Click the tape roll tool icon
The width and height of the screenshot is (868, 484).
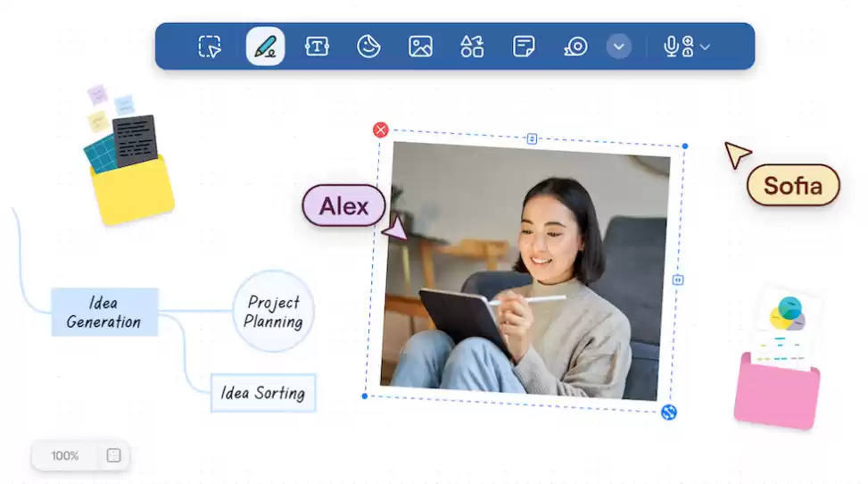click(x=576, y=46)
